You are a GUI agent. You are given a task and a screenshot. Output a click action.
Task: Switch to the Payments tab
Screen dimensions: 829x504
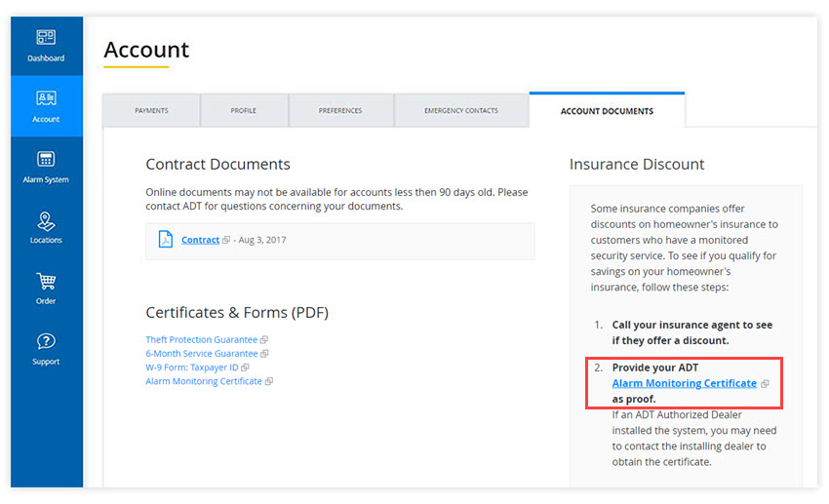(152, 110)
